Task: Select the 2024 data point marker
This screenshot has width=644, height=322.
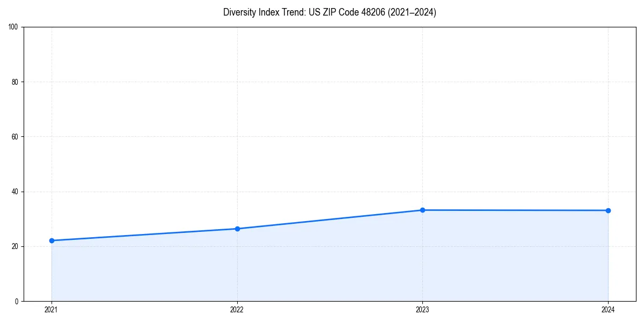Action: tap(608, 210)
